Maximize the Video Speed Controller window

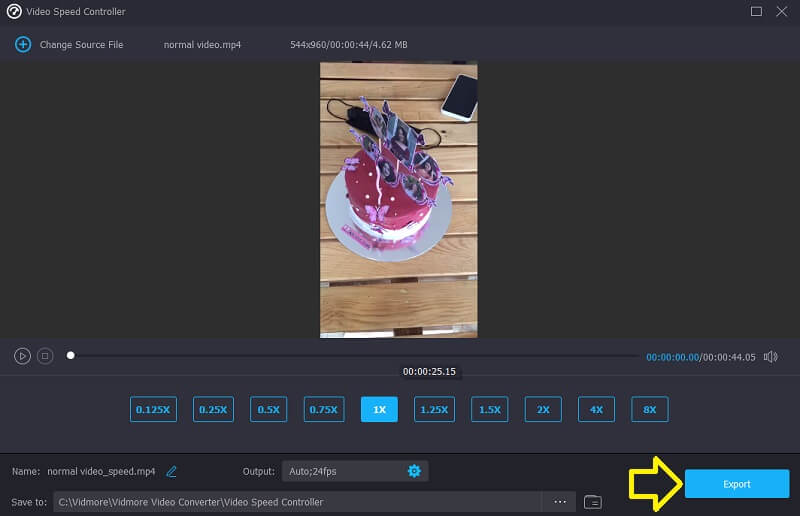pyautogui.click(x=756, y=12)
